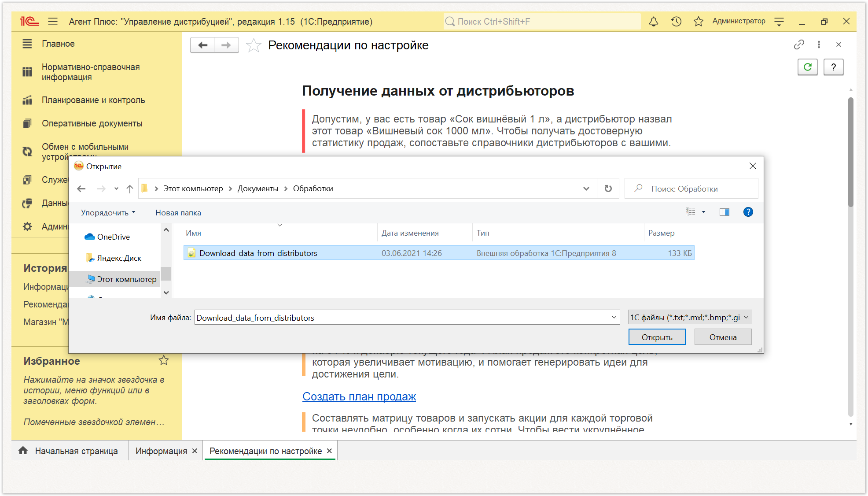Click the global search field Поиск Ctrl+Shift+F
Image resolution: width=868 pixels, height=496 pixels.
point(542,22)
